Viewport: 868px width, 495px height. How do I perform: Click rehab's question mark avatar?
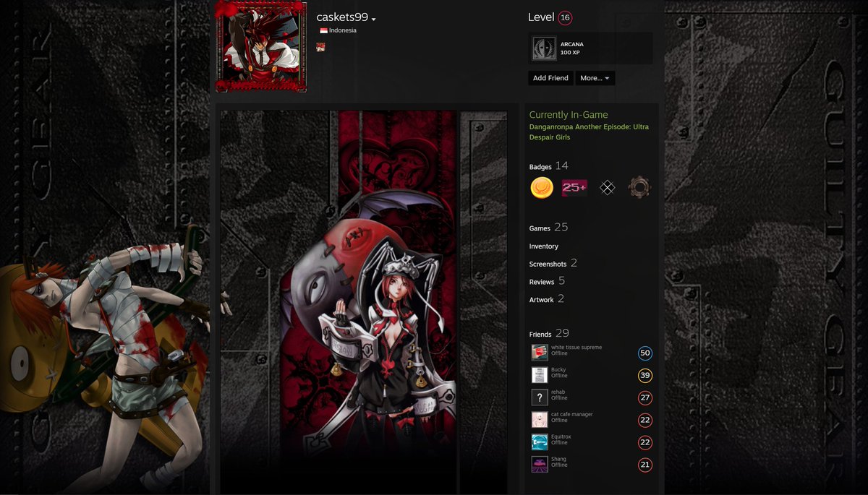coord(540,397)
